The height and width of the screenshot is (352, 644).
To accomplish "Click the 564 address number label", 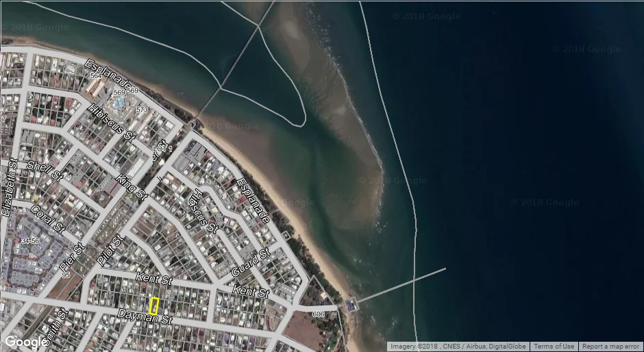I will tap(95, 76).
